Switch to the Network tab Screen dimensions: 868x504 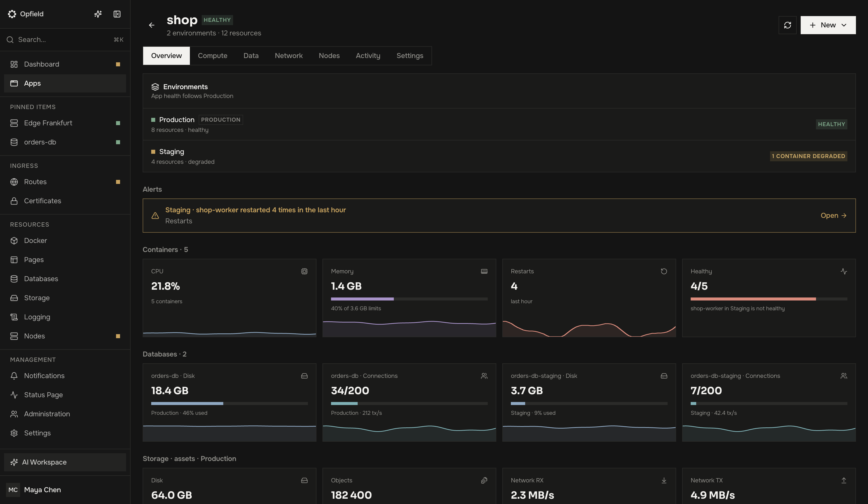pyautogui.click(x=289, y=56)
